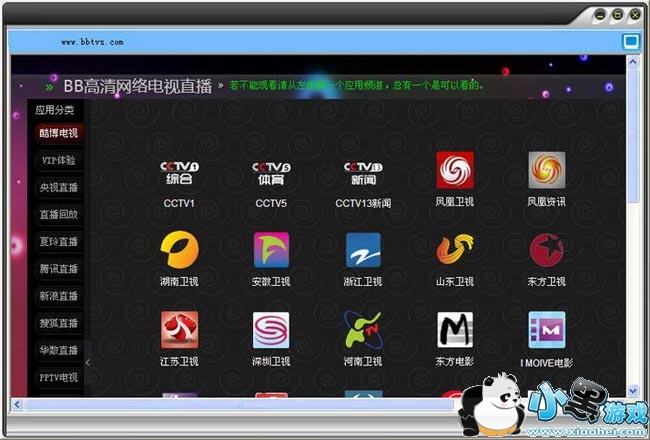Click the CCTV13新闻 text label
Screen dimensions: 650x440
pyautogui.click(x=363, y=203)
